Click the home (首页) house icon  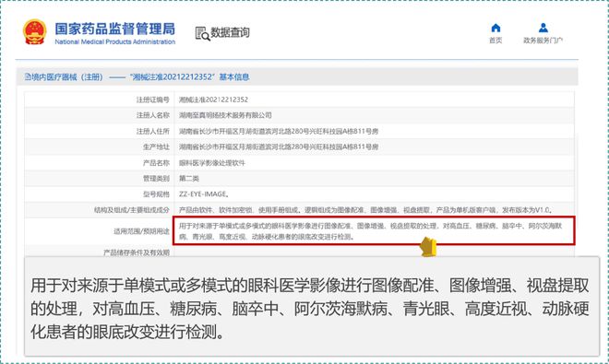point(496,28)
